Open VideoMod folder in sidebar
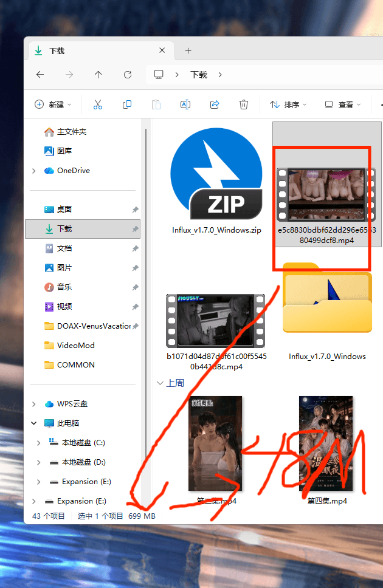The height and width of the screenshot is (588, 383). coord(75,346)
